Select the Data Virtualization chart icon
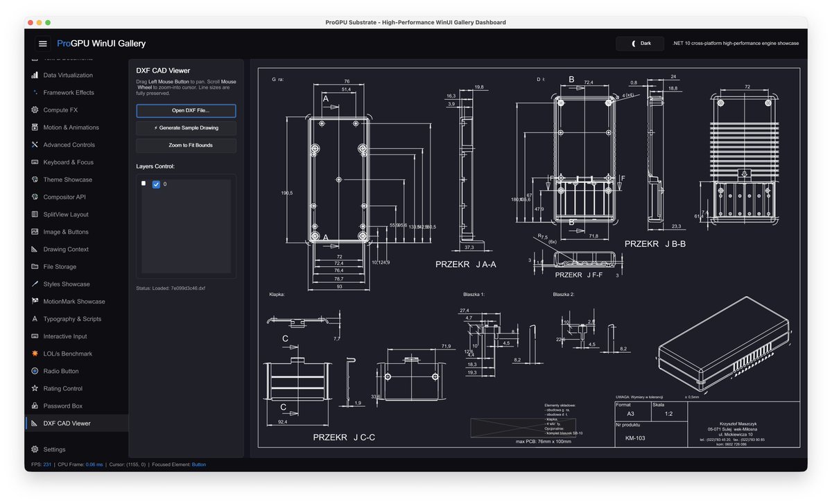Viewport: 832px width, 504px height. (35, 76)
